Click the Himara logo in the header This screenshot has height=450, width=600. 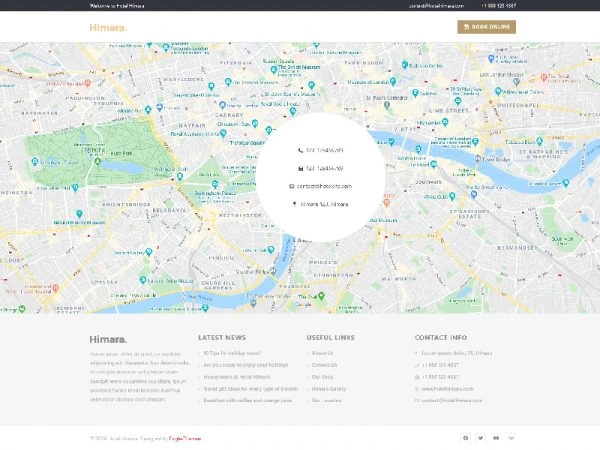108,28
